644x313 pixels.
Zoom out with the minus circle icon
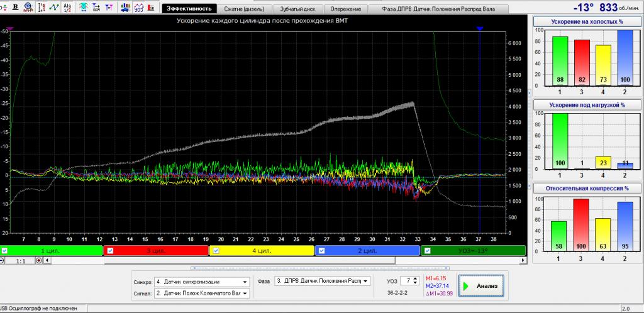click(2, 260)
